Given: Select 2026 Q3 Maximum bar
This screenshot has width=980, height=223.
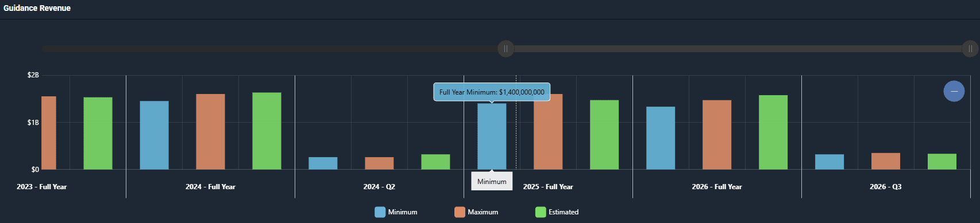Looking at the screenshot, I should coord(886,161).
